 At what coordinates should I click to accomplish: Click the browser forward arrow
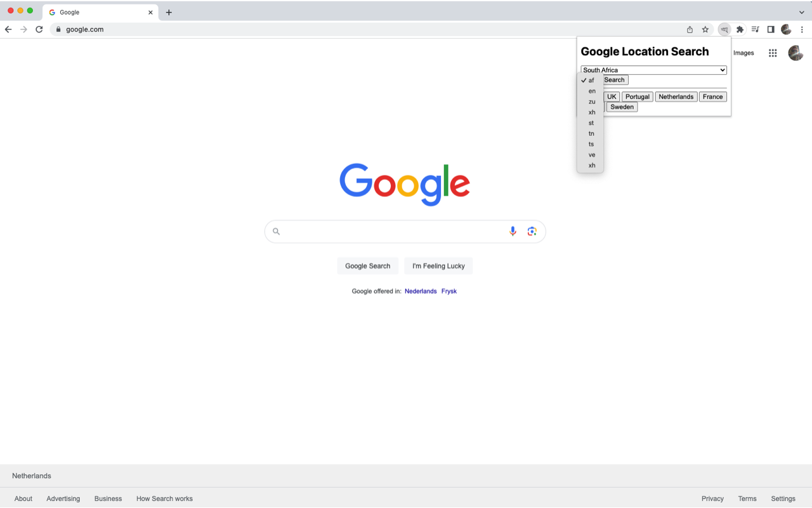pyautogui.click(x=23, y=29)
